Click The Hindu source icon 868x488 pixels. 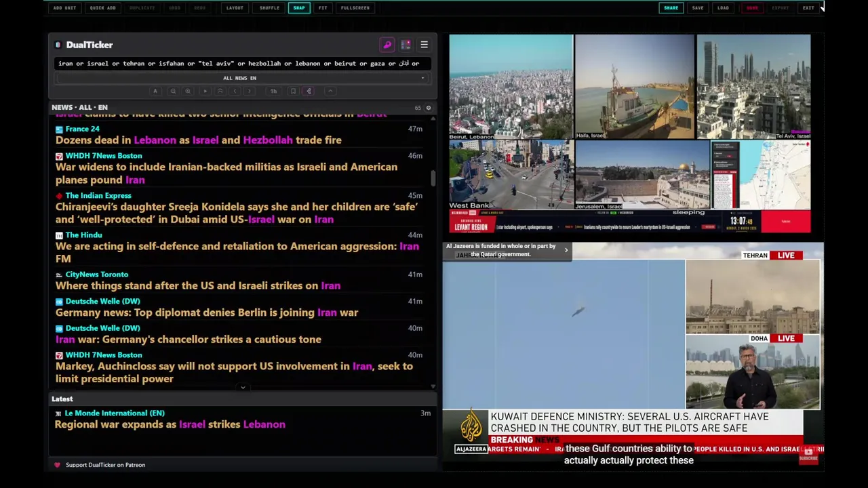click(59, 235)
